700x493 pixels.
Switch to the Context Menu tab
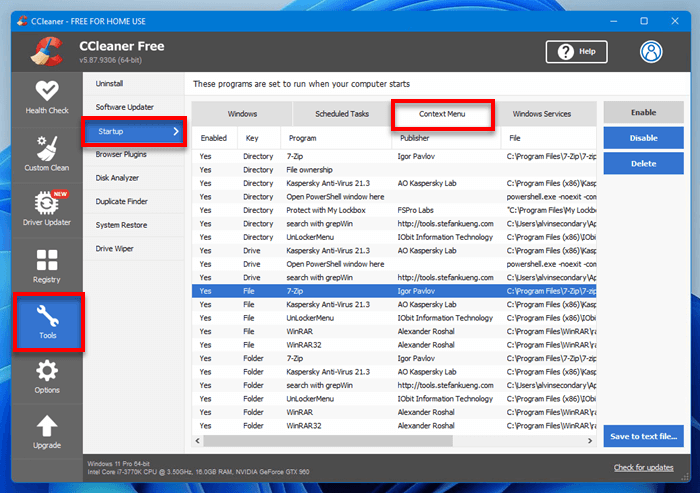coord(442,114)
